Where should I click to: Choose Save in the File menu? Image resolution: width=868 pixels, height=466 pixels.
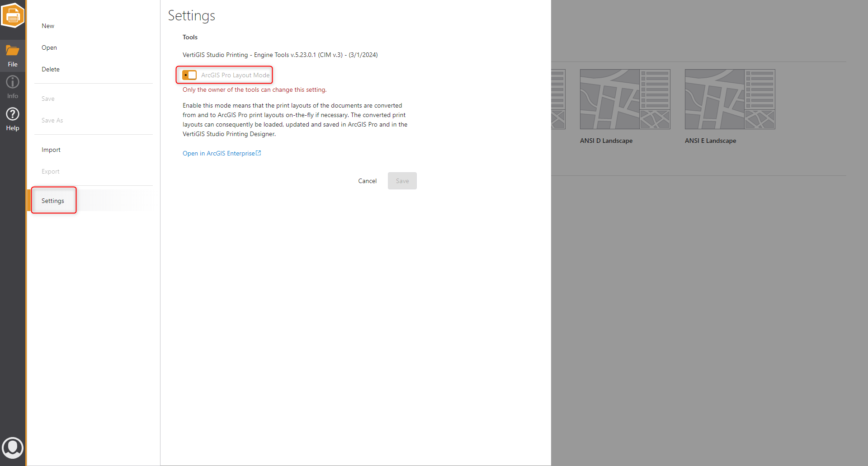pos(48,99)
